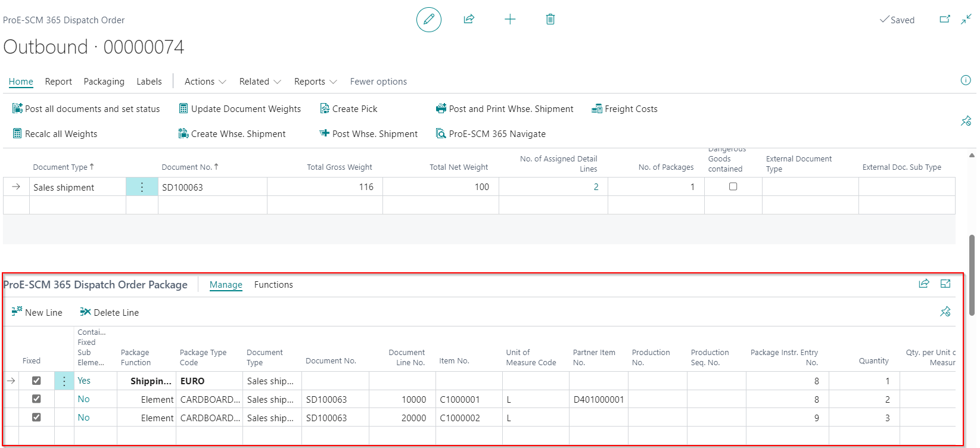Toggle Fixed checkbox for C1000002 row
This screenshot has height=448, width=980.
coord(36,417)
